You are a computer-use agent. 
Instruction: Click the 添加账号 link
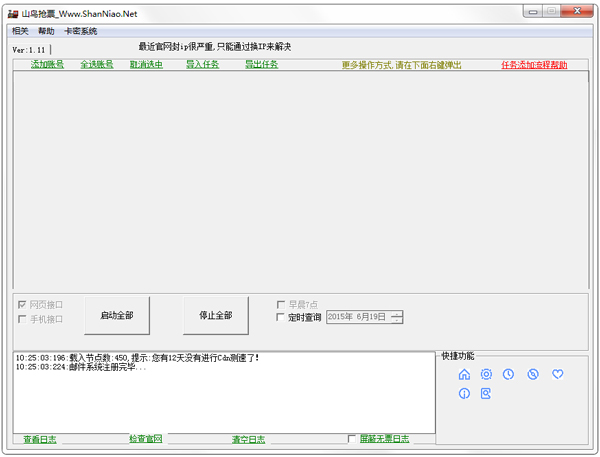click(x=47, y=64)
